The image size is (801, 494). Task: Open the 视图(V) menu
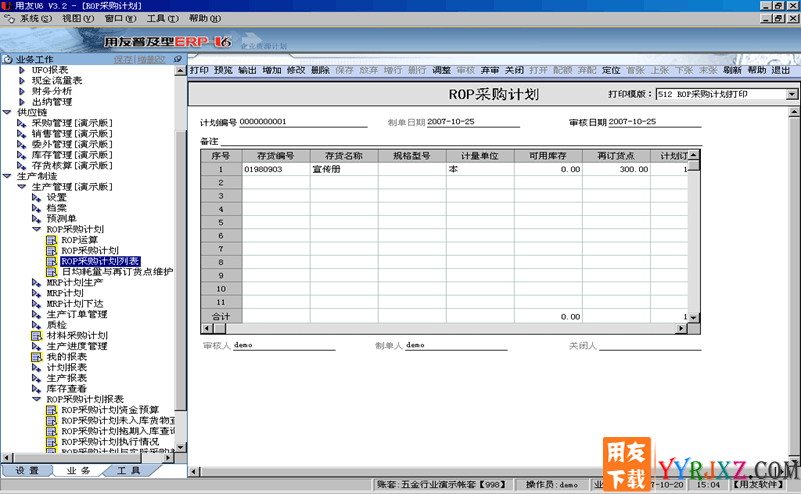pos(78,18)
